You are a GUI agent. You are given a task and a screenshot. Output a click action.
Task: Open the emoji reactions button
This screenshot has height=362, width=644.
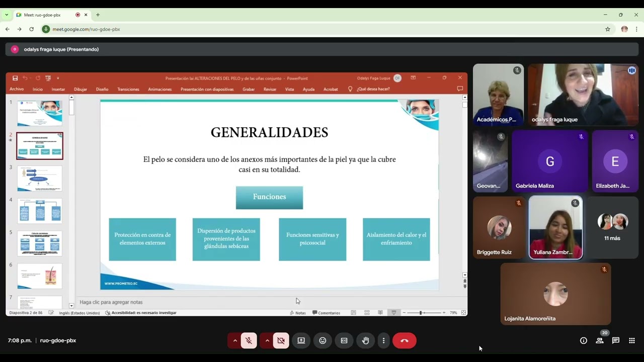pyautogui.click(x=323, y=340)
